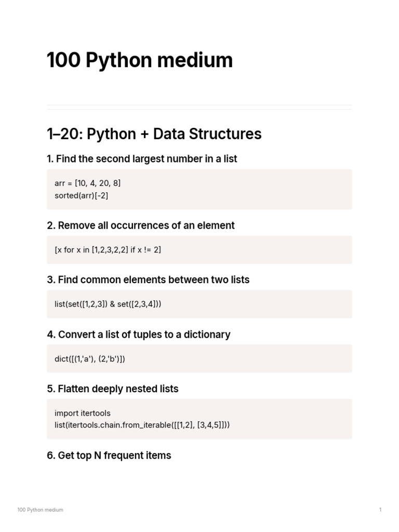Image resolution: width=399 pixels, height=532 pixels.
Task: Click the horizontal divider below the title
Action: [x=199, y=107]
